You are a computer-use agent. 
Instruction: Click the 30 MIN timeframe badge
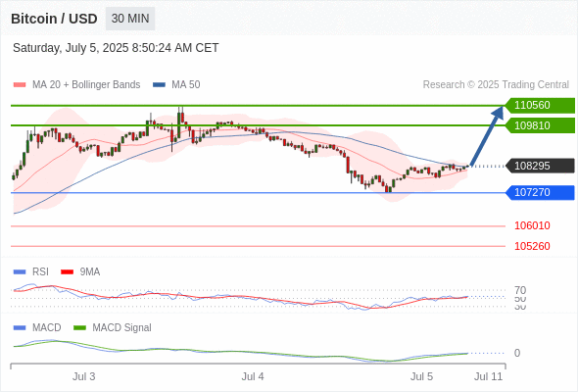130,19
